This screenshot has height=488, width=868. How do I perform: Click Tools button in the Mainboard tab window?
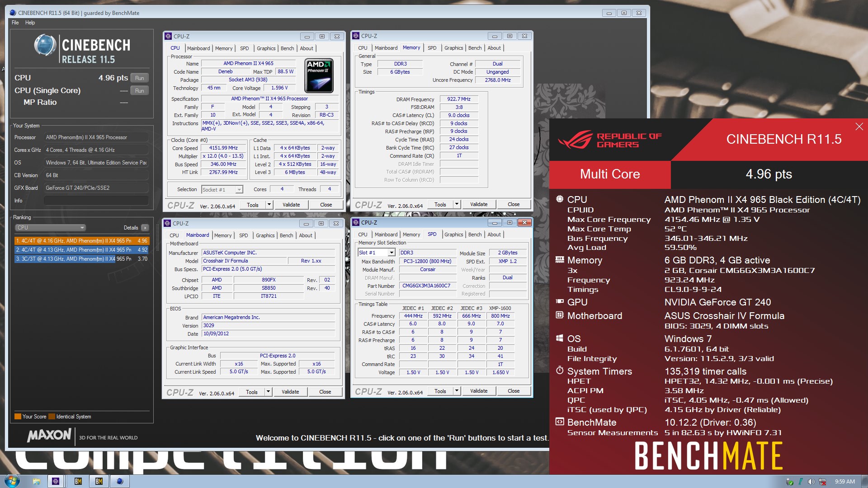coord(252,392)
